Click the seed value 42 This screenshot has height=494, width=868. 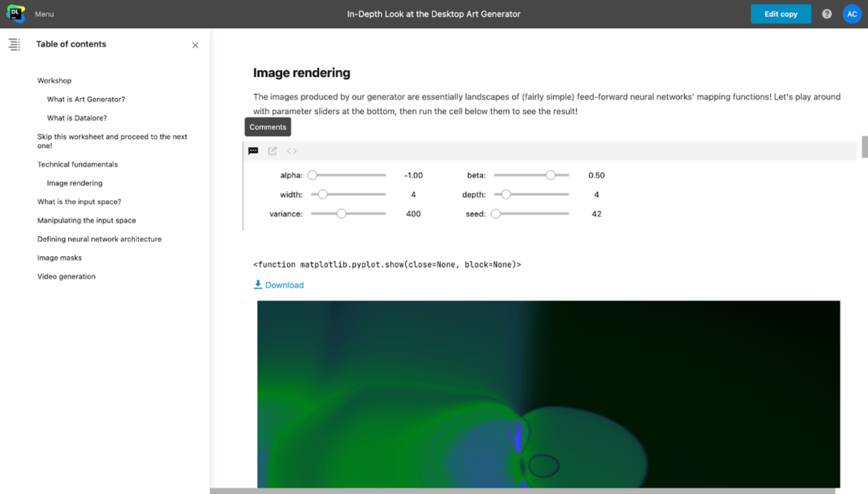[596, 214]
